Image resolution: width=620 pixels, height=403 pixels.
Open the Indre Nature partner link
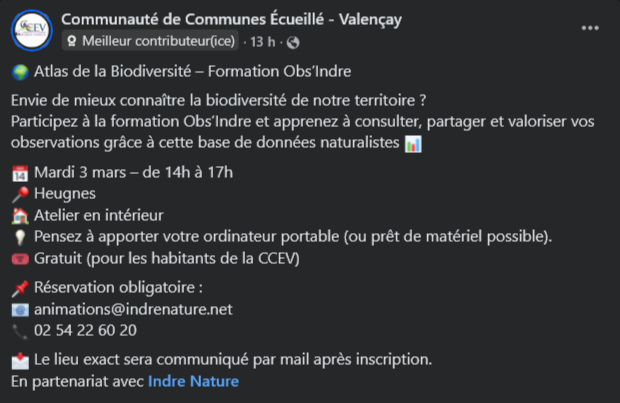click(x=193, y=381)
